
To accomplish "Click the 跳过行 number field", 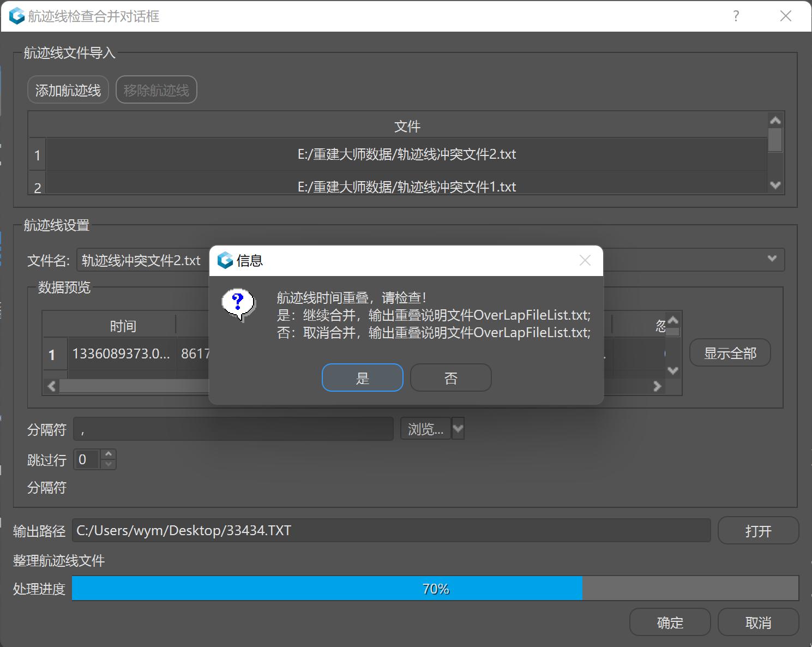I will [87, 459].
